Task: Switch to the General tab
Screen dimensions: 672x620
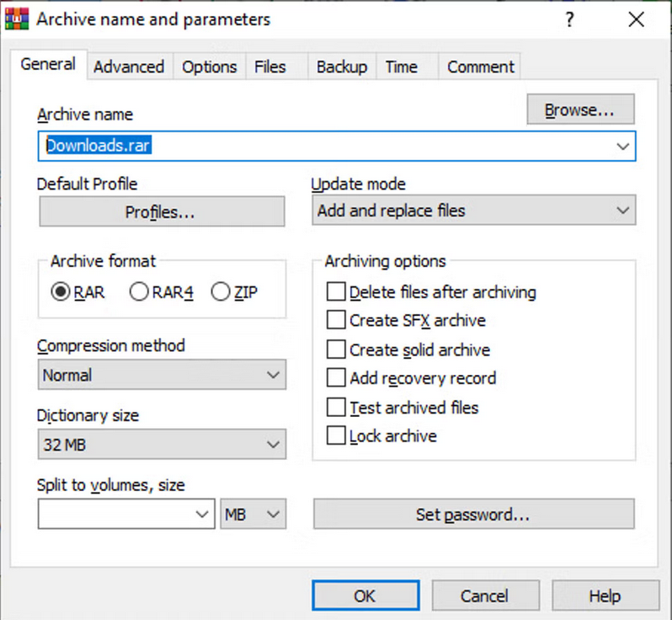Action: pos(48,64)
